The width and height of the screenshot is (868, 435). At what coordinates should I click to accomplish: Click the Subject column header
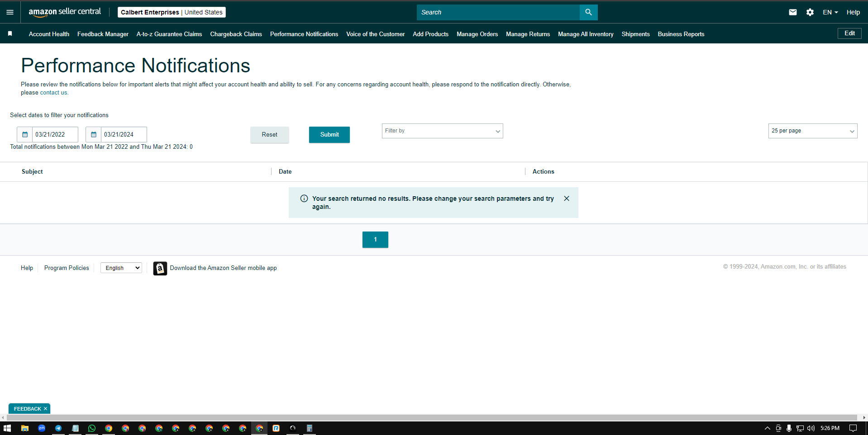(x=32, y=172)
